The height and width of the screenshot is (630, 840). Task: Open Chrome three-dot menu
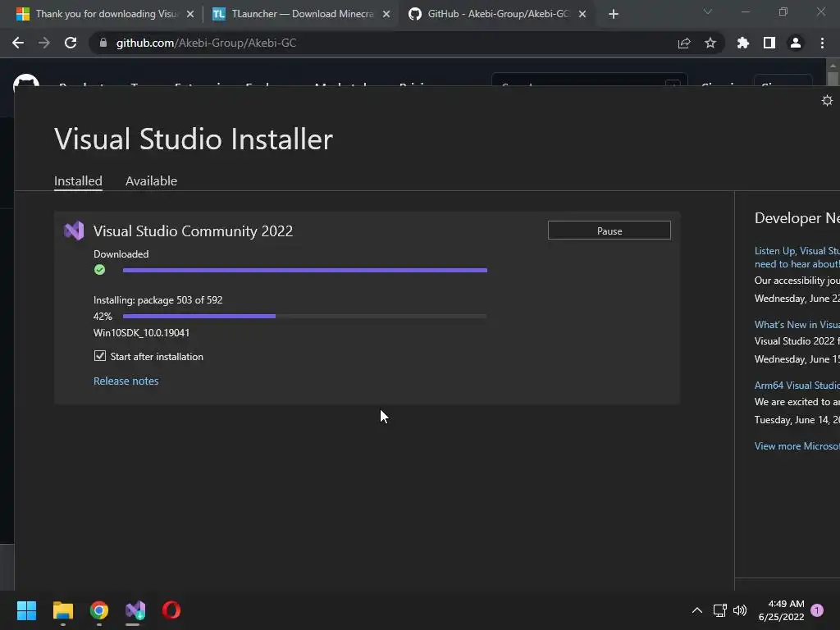coord(822,43)
